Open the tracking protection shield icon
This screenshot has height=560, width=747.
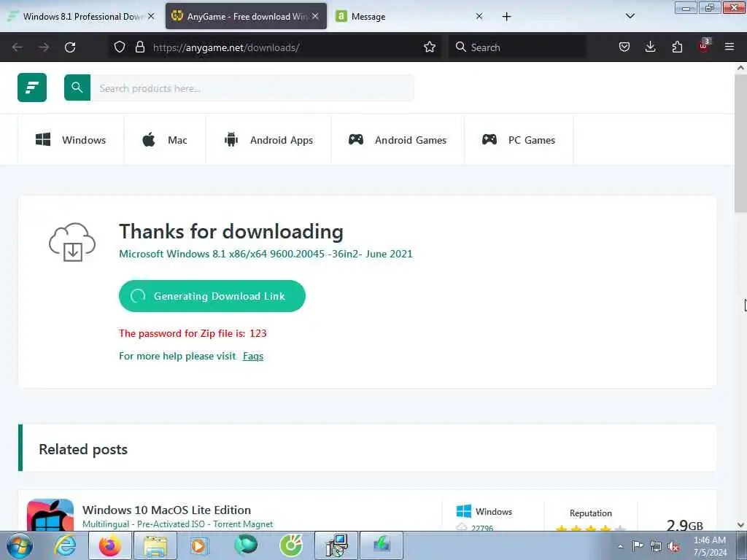120,47
